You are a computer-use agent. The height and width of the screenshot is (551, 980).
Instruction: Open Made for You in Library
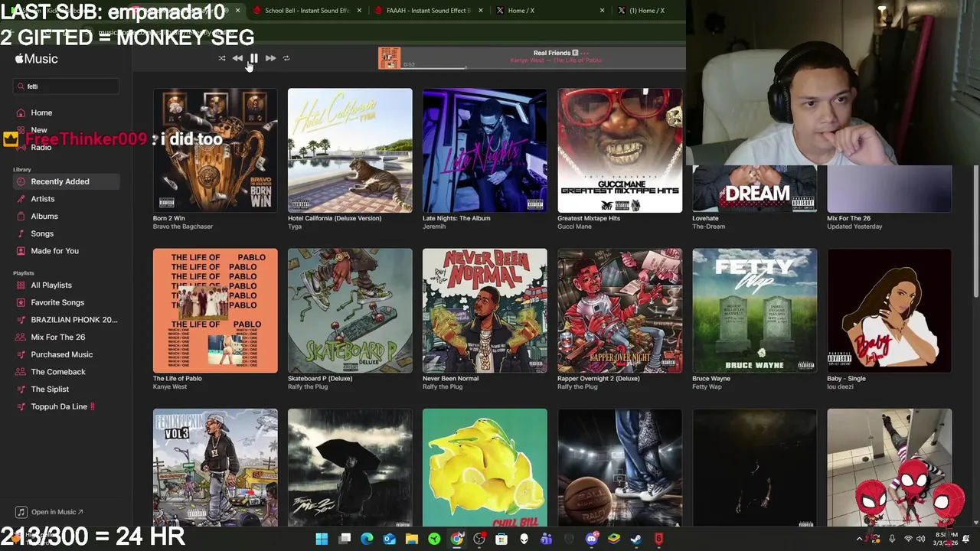pos(54,251)
